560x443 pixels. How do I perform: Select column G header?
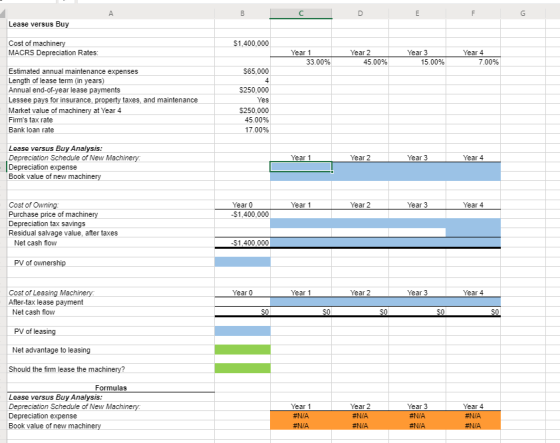(x=523, y=13)
